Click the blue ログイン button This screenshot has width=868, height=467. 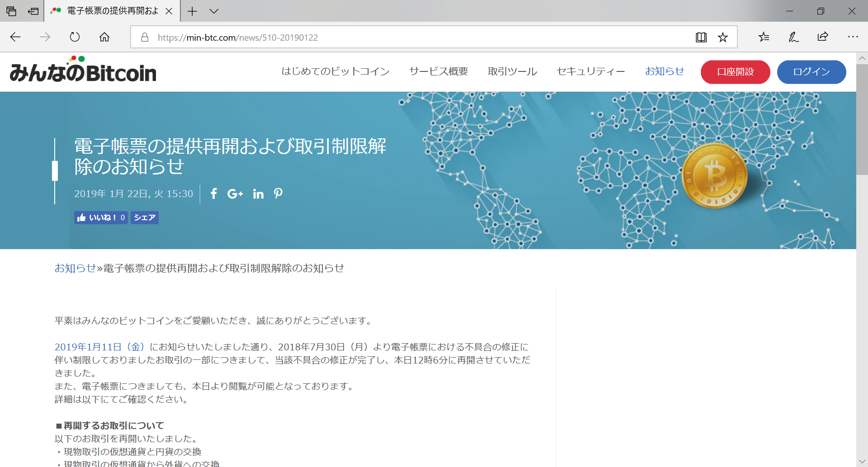click(x=811, y=72)
